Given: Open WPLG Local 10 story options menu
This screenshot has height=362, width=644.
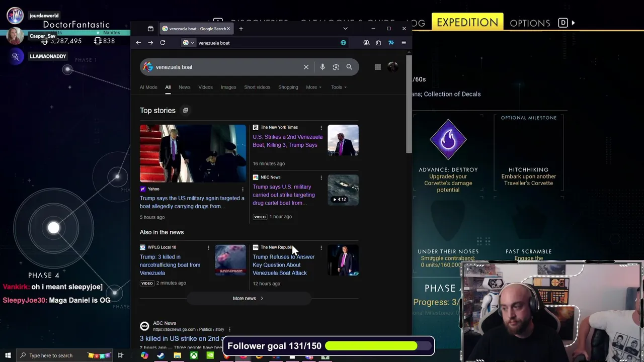Looking at the screenshot, I should tap(208, 247).
